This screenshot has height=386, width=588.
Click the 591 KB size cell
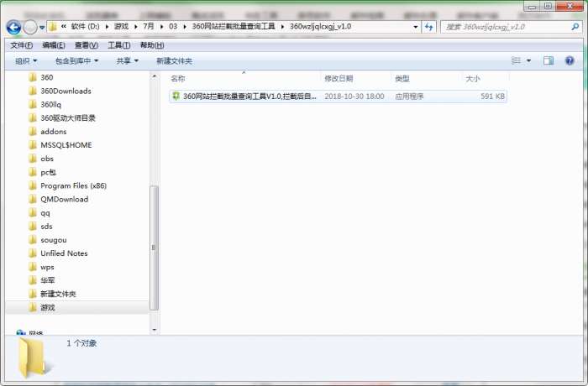click(x=492, y=96)
